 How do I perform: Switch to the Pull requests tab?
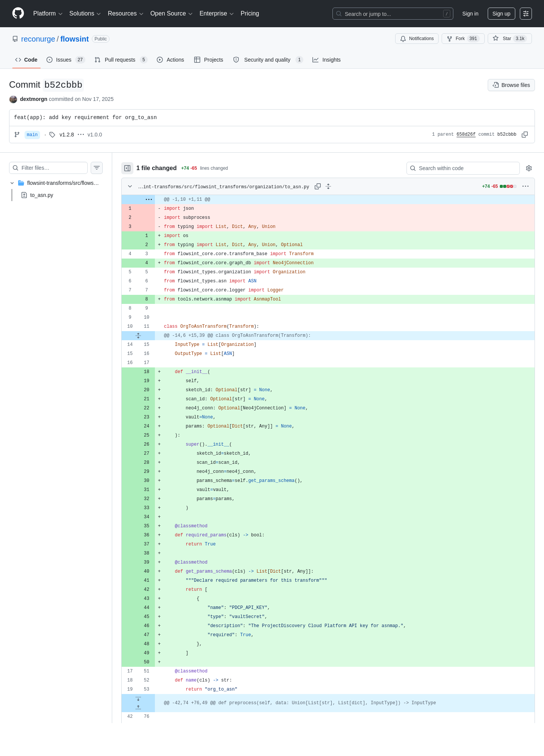pyautogui.click(x=121, y=60)
